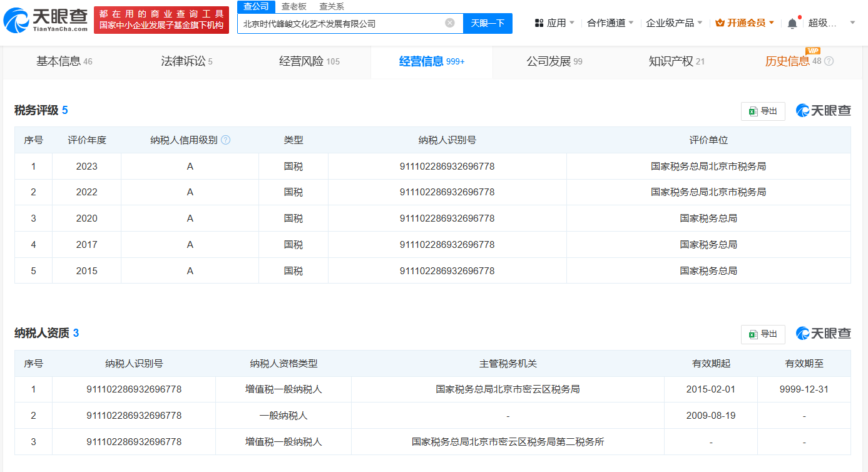Select the 经营信息 tab
The image size is (868, 472).
point(432,61)
